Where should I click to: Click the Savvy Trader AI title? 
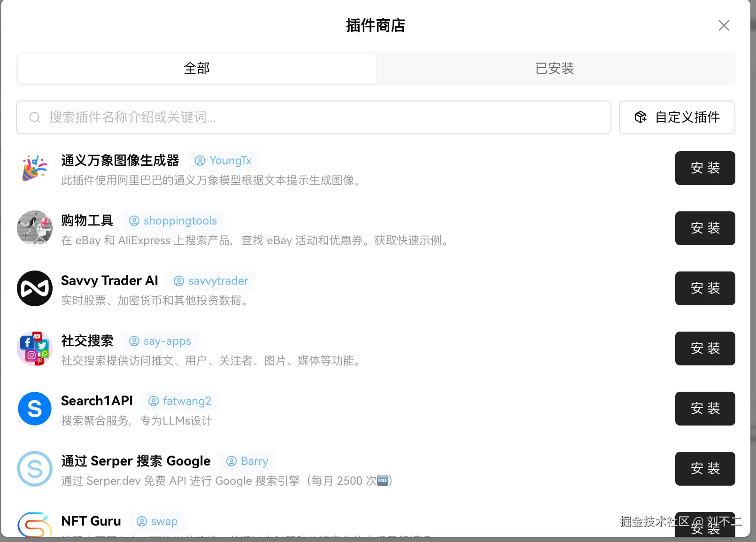click(x=110, y=281)
